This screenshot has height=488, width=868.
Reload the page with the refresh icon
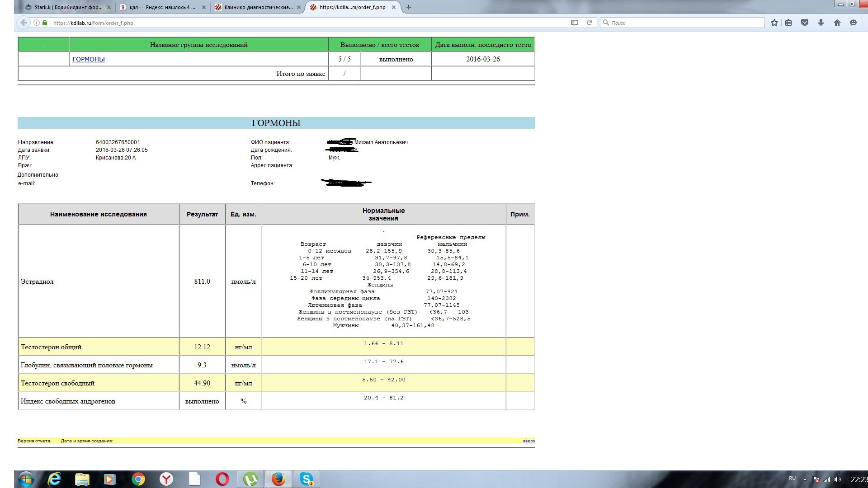tap(589, 23)
